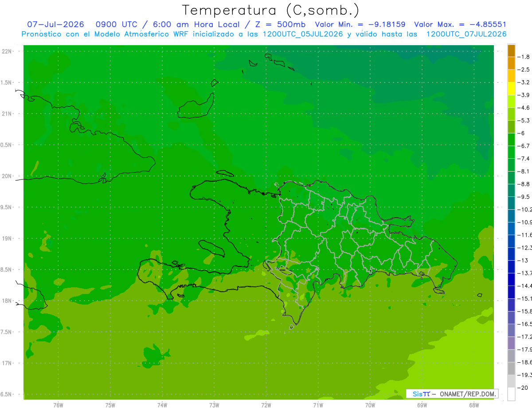This screenshot has height=411, width=532.
Task: Click the '-3.2' colorbar value
Action: pos(524,82)
